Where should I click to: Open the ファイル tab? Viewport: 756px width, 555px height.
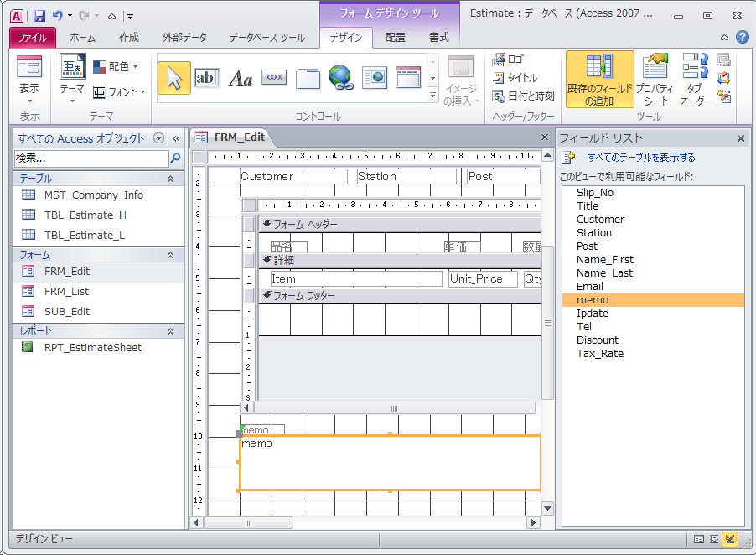pyautogui.click(x=33, y=38)
